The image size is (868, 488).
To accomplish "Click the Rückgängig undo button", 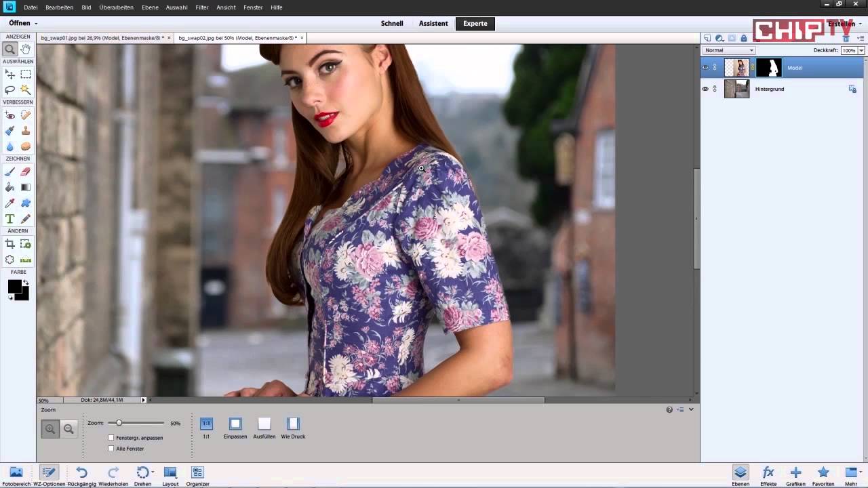I will click(81, 475).
